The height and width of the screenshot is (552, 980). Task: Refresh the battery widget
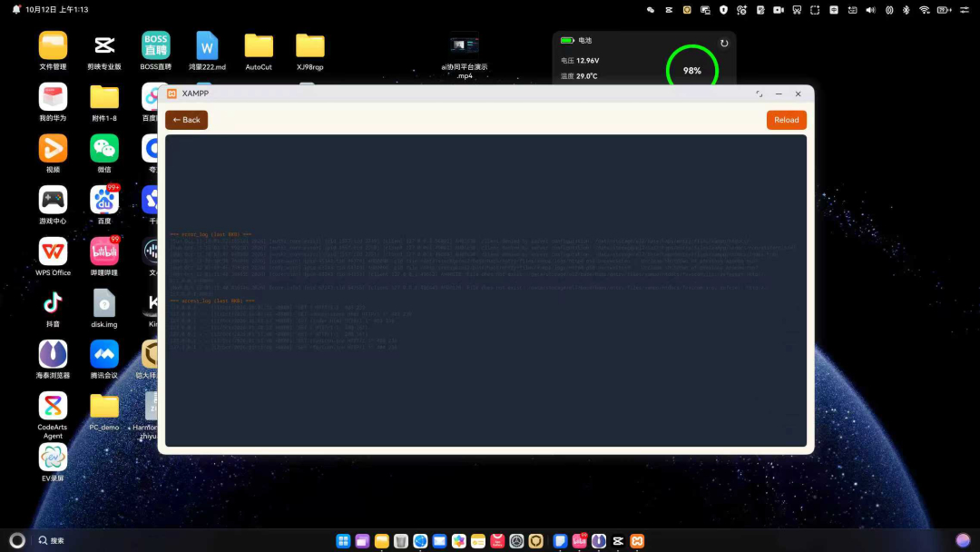[x=724, y=44]
